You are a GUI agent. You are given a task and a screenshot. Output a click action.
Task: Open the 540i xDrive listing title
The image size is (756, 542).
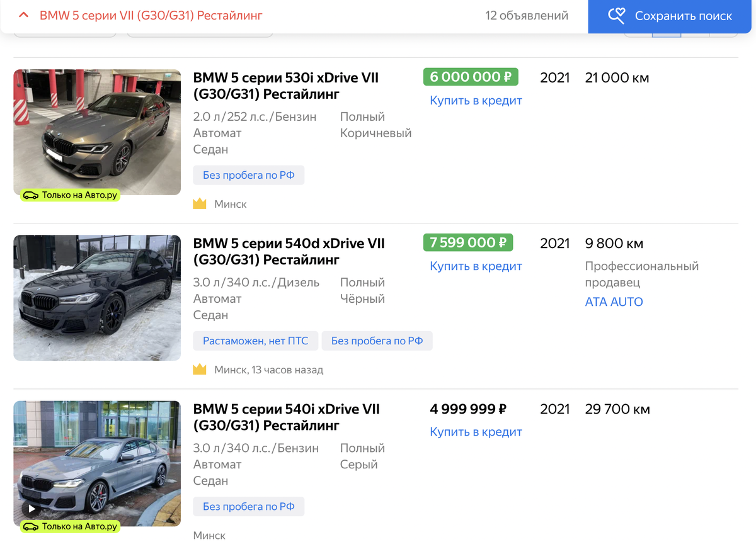click(286, 417)
